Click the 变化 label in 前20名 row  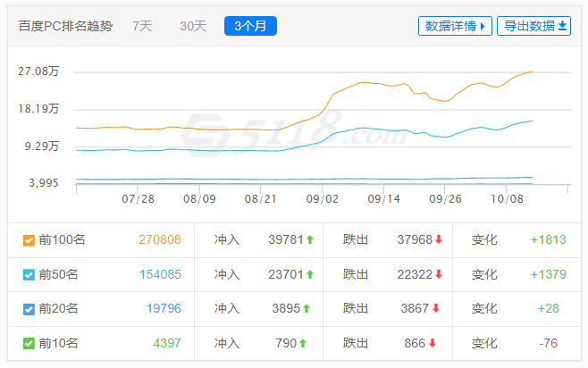click(x=484, y=308)
